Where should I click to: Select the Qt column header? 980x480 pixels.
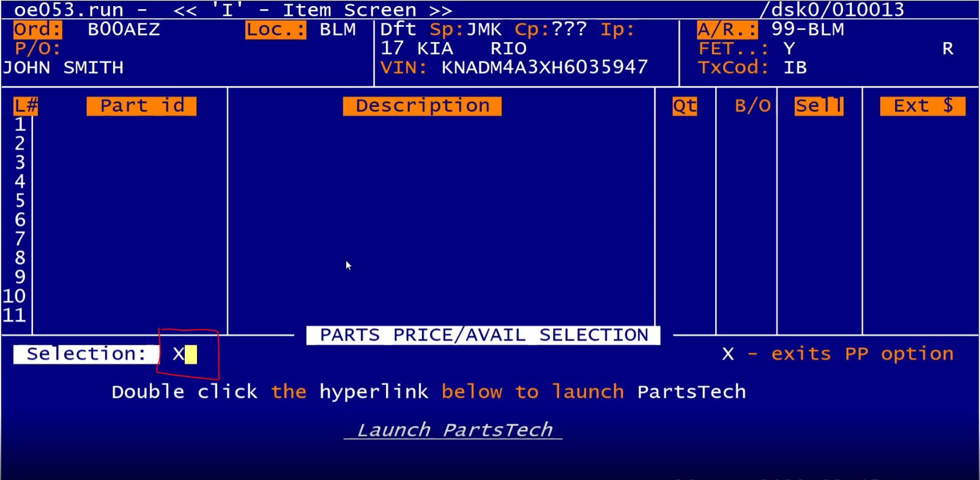click(x=685, y=106)
